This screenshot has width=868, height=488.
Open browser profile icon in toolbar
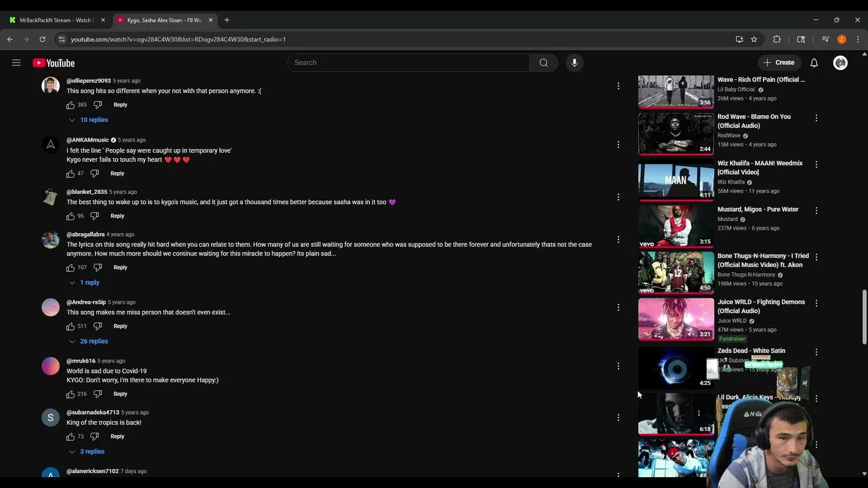coord(842,39)
